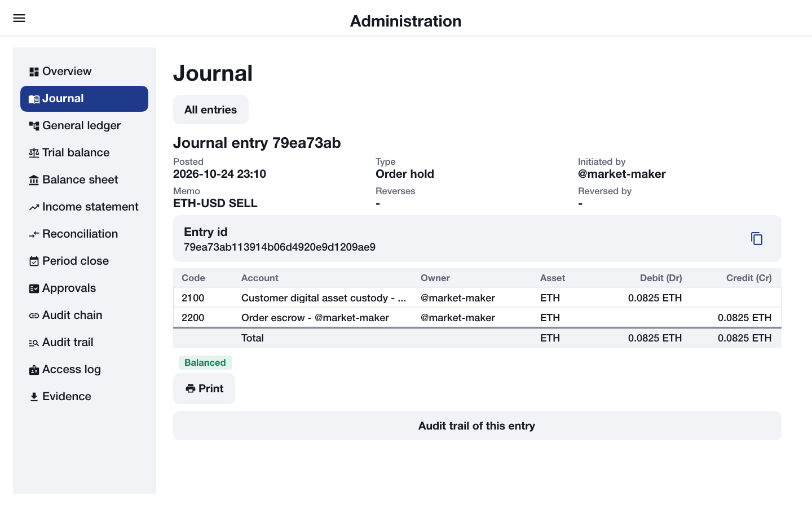
Task: Print this journal entry
Action: click(204, 388)
